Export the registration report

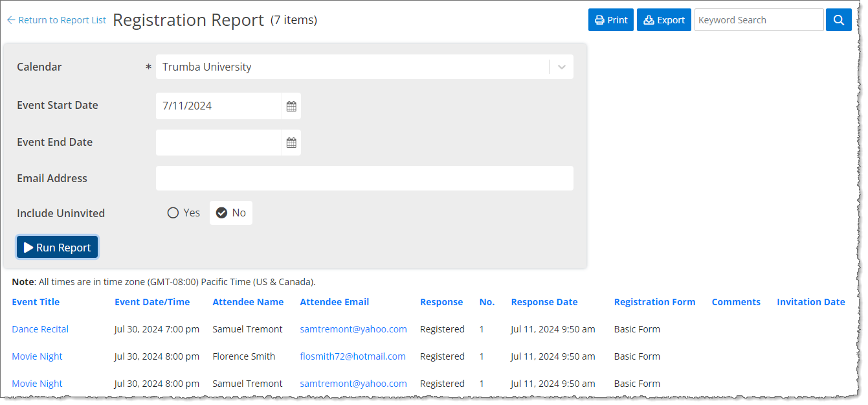[664, 20]
